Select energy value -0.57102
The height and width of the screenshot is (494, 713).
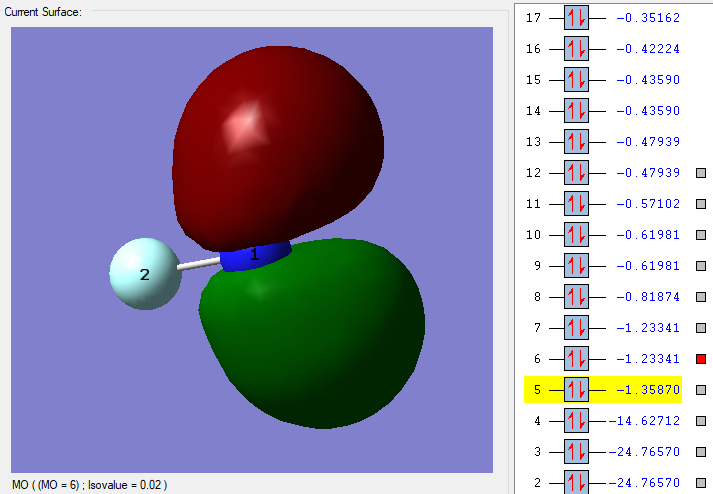point(648,203)
